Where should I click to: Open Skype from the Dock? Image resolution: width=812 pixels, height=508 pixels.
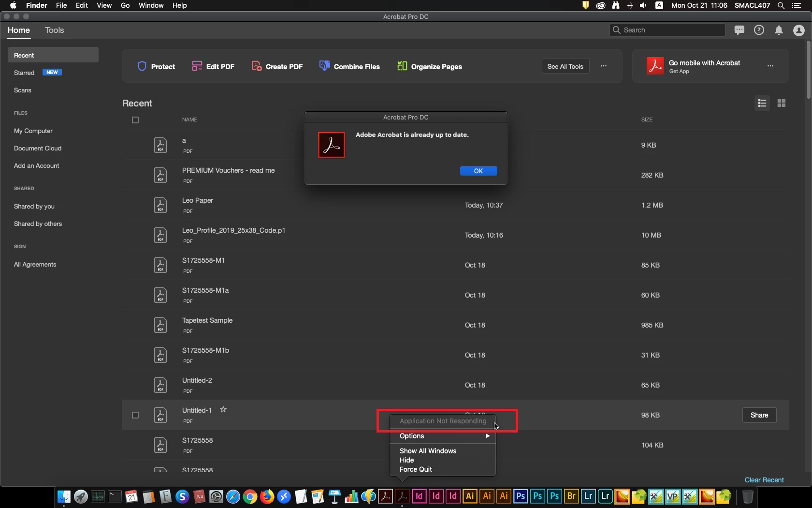pyautogui.click(x=182, y=496)
